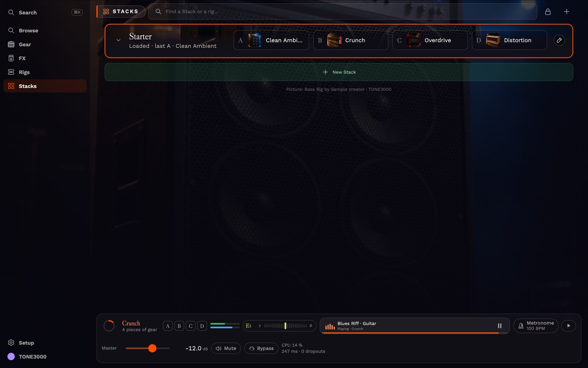Click the input/output level meters
The height and width of the screenshot is (368, 588).
(x=225, y=326)
